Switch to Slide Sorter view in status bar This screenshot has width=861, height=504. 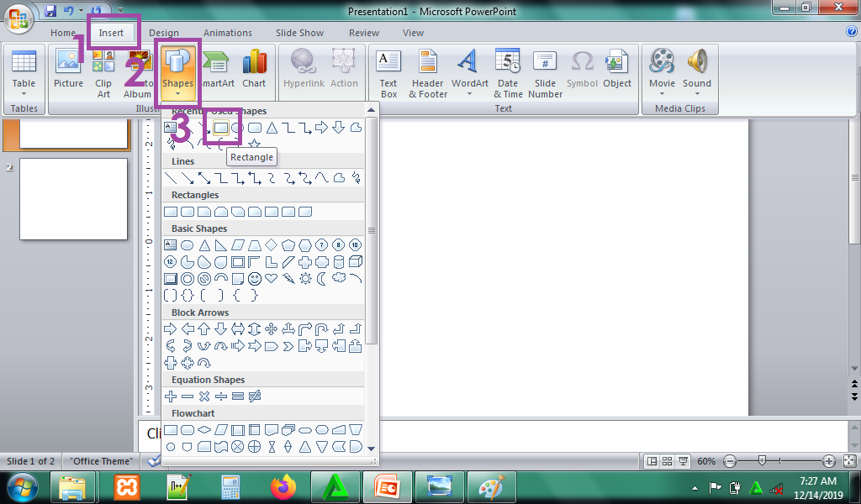[x=666, y=461]
